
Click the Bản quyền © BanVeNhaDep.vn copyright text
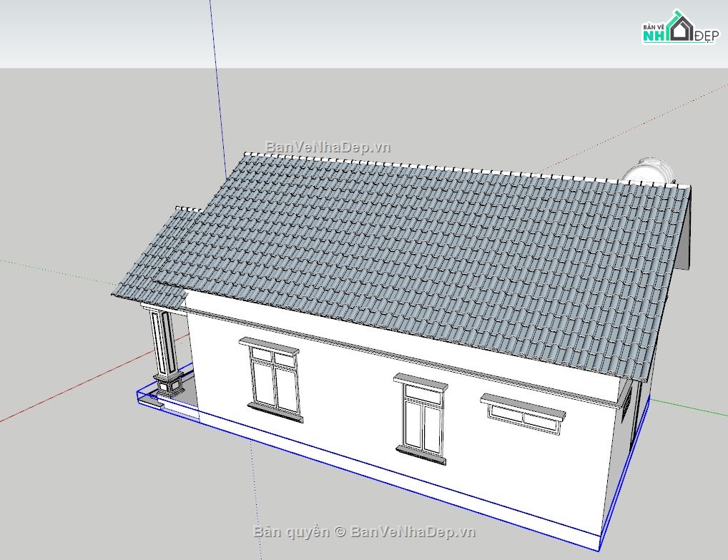pos(365,532)
